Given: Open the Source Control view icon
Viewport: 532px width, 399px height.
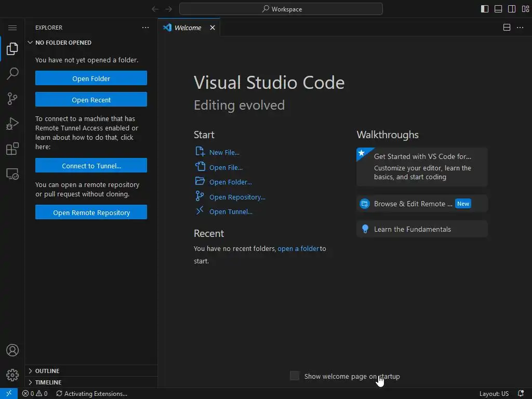Looking at the screenshot, I should click(x=12, y=99).
